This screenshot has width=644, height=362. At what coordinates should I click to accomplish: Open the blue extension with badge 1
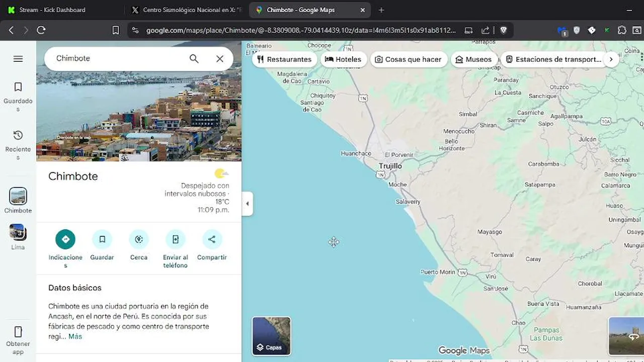click(562, 31)
